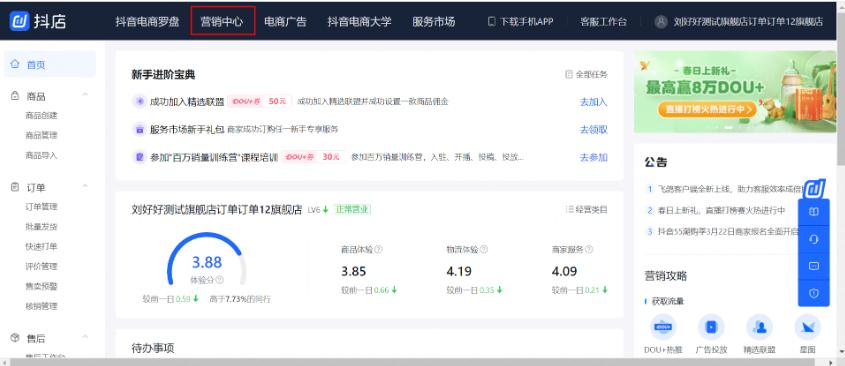This screenshot has width=845, height=366.
Task: Open 抖音电商罗盘 in top navigation
Action: [147, 22]
